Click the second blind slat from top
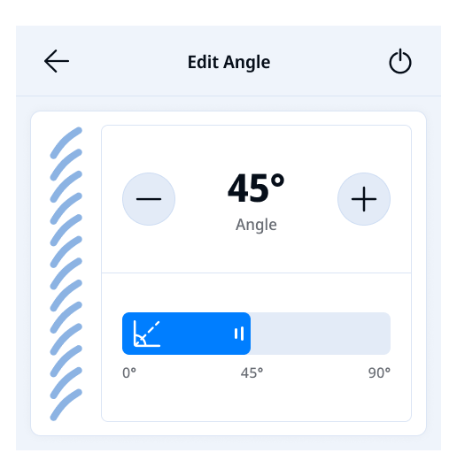The width and height of the screenshot is (457, 476). pyautogui.click(x=66, y=165)
